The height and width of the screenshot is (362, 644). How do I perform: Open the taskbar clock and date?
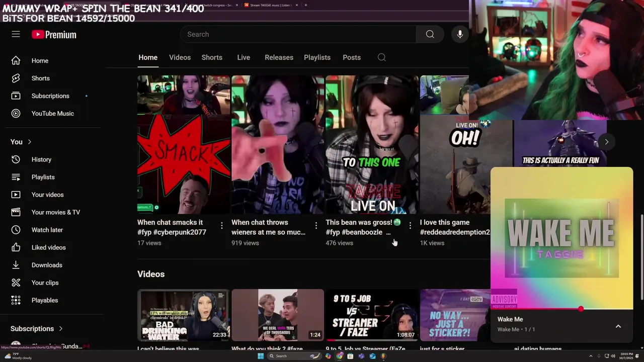pyautogui.click(x=627, y=356)
